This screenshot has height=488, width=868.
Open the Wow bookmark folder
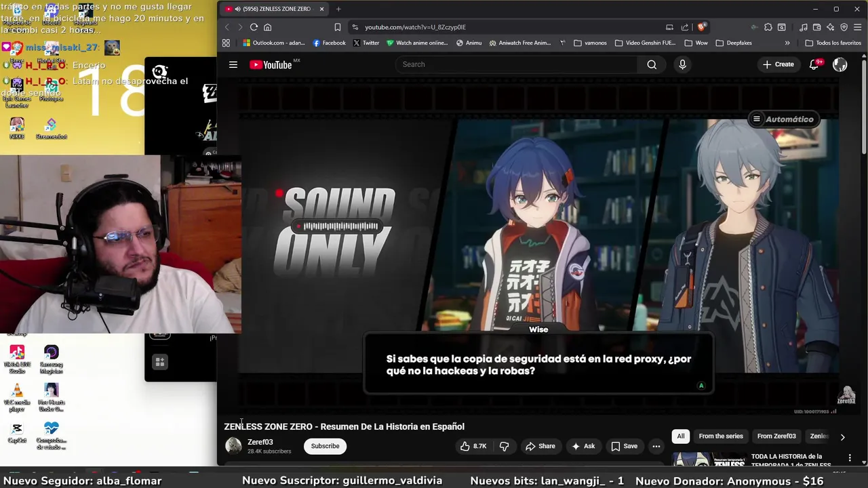[696, 43]
